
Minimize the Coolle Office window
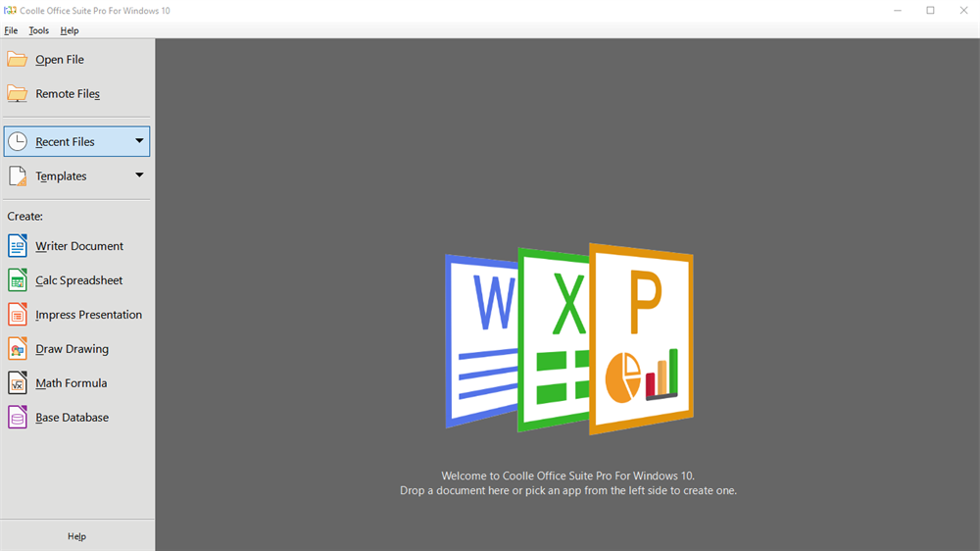898,11
